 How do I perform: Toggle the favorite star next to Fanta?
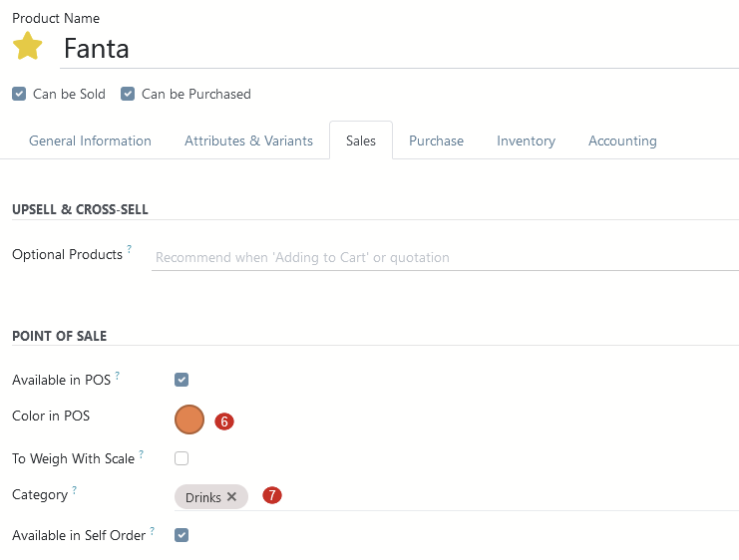(27, 46)
